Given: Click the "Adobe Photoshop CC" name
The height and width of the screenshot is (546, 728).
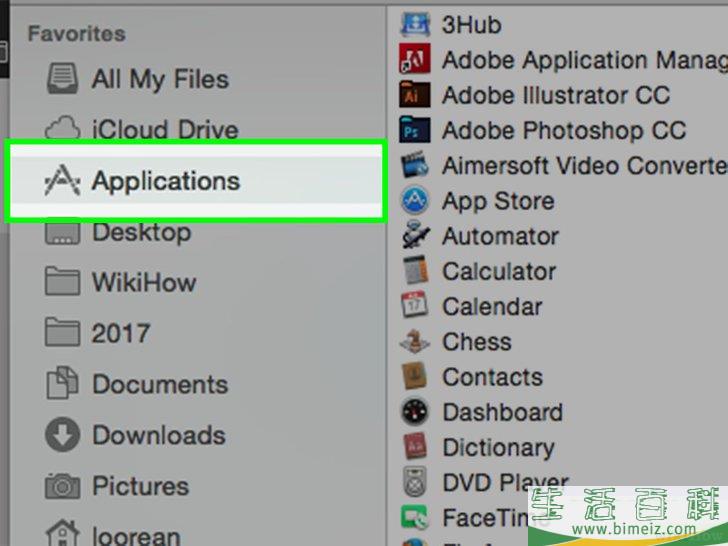Looking at the screenshot, I should [x=564, y=131].
